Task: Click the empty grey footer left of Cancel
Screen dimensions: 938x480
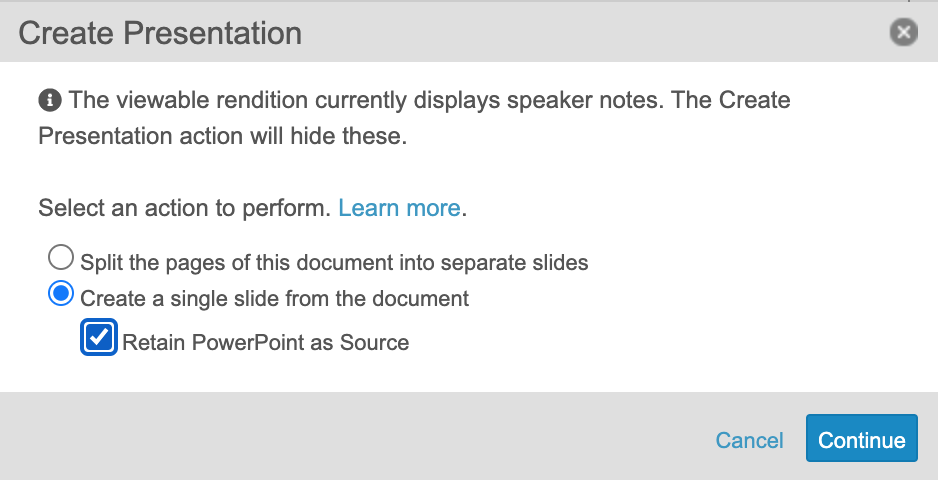Action: [x=350, y=440]
